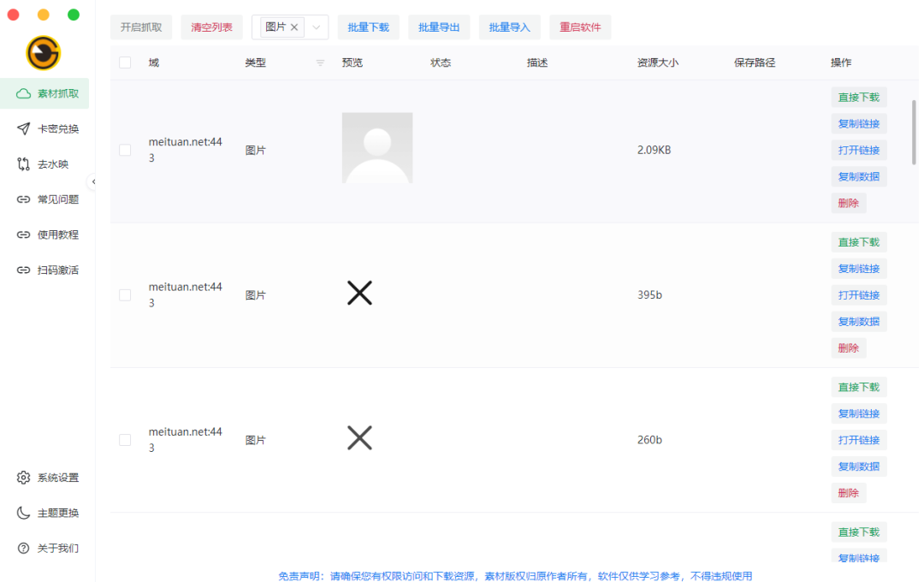
Task: Click the vertical scrollbar of the table
Action: click(x=914, y=133)
